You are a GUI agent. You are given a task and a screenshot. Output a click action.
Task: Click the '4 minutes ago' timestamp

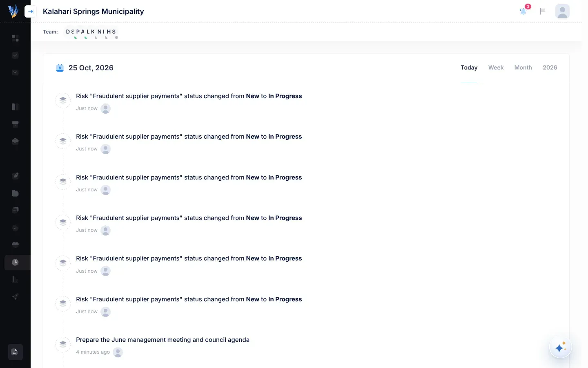(x=93, y=352)
